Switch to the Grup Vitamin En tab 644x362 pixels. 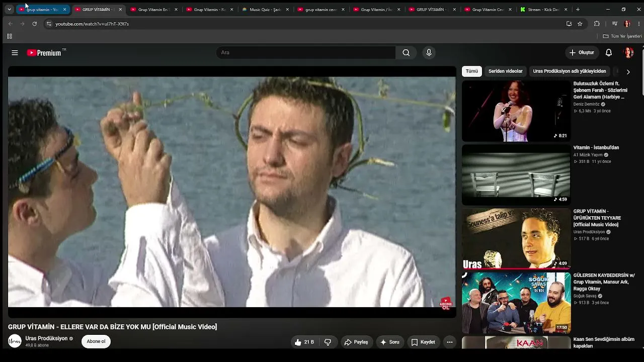(153, 10)
